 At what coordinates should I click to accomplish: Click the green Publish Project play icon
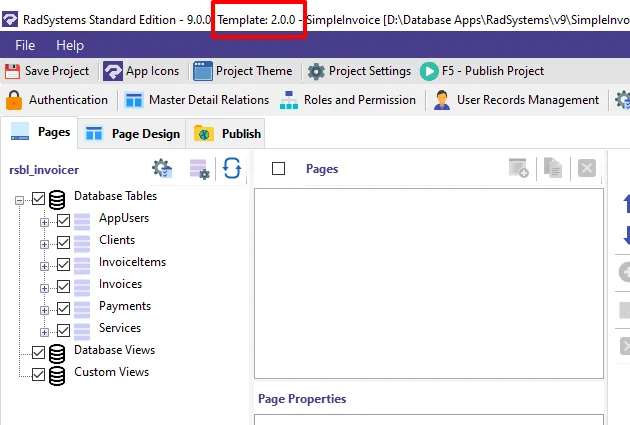pyautogui.click(x=429, y=72)
